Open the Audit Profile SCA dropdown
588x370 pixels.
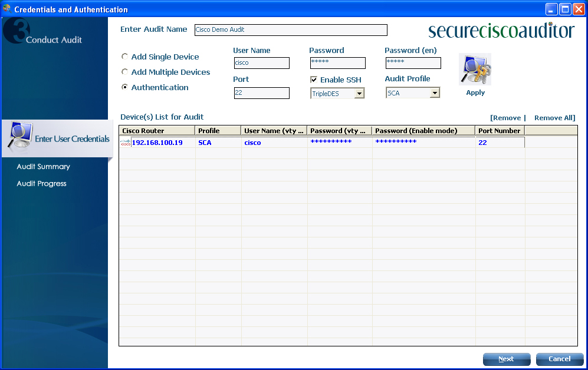pos(435,92)
